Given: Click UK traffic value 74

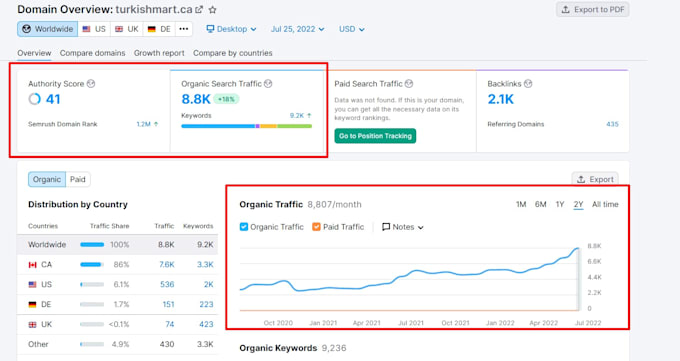Looking at the screenshot, I should tap(170, 325).
